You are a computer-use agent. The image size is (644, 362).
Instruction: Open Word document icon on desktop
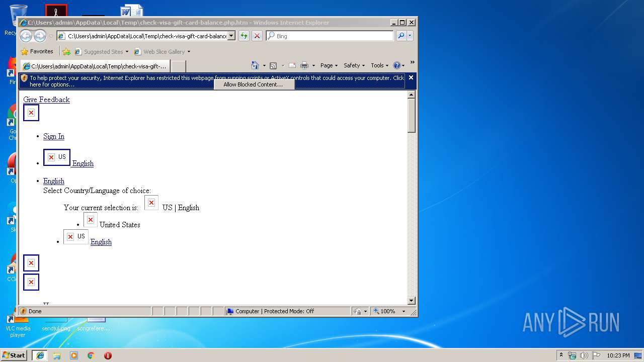coord(132,11)
